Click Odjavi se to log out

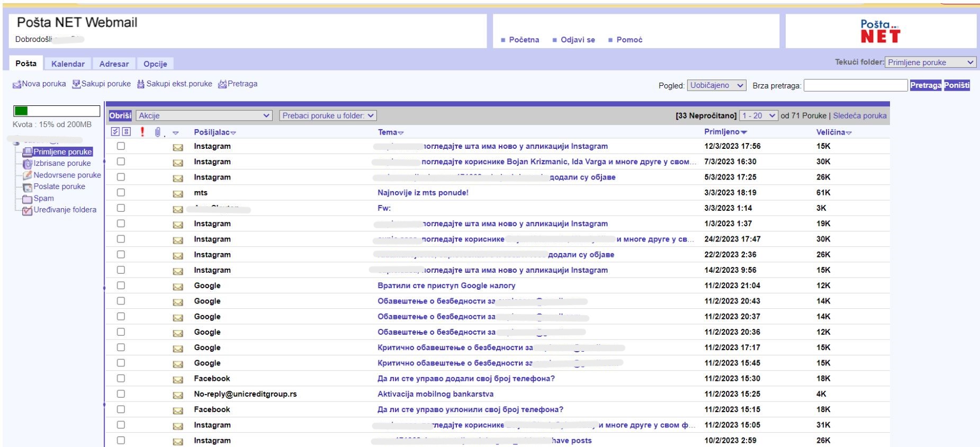(x=578, y=40)
